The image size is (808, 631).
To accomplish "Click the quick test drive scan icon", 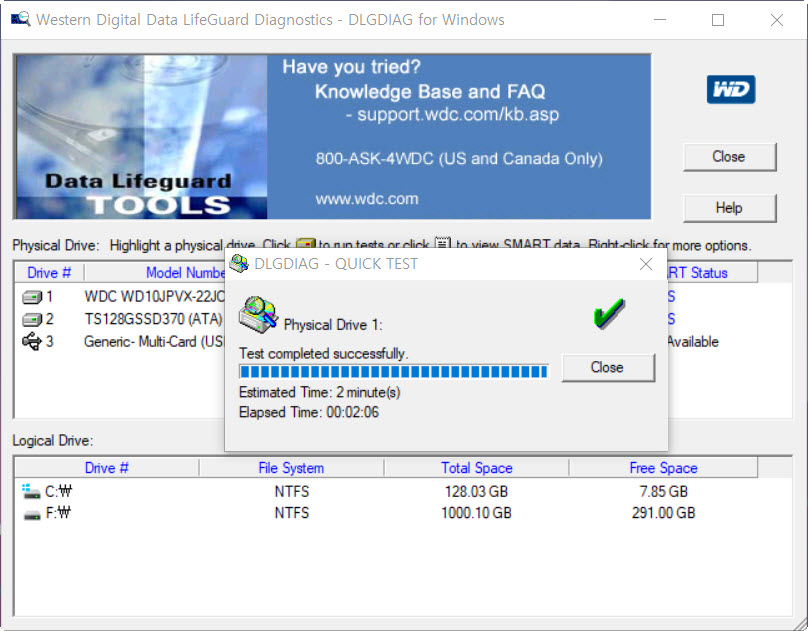I will click(x=258, y=314).
